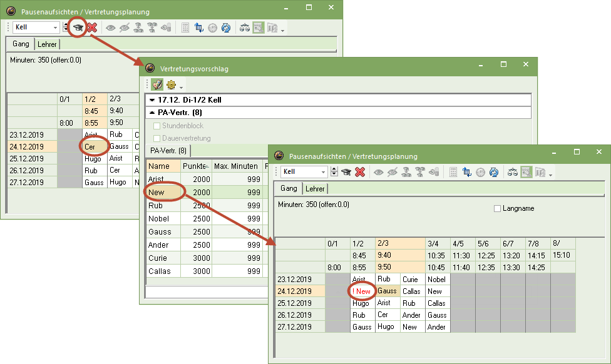The width and height of the screenshot is (611, 364).
Task: Click calculator icon in front window toolbar
Action: click(x=453, y=172)
